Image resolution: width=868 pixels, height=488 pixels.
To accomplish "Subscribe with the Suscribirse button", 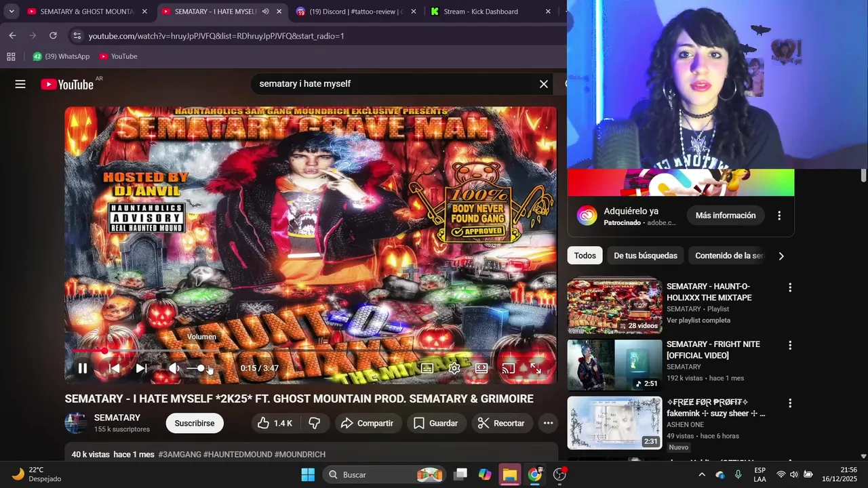I will point(195,423).
